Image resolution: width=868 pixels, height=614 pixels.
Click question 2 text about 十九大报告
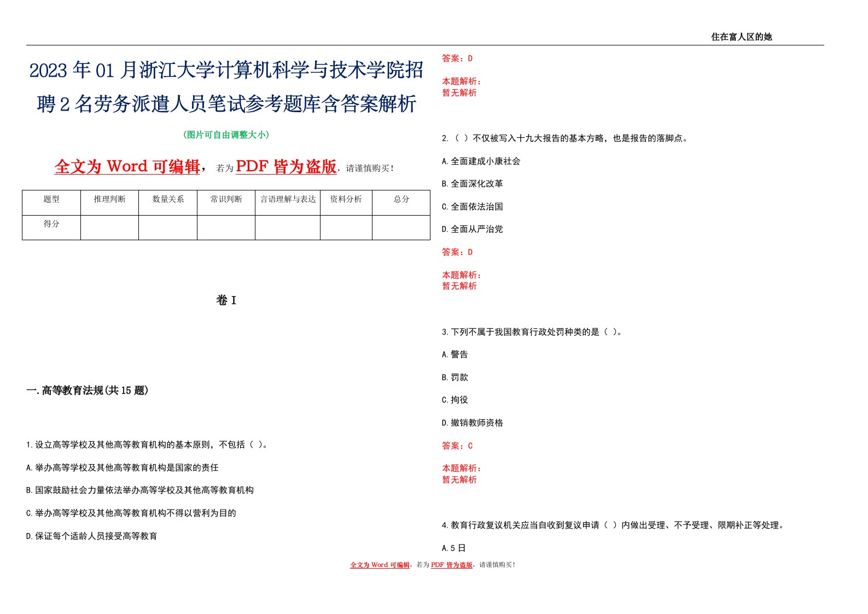pos(564,138)
